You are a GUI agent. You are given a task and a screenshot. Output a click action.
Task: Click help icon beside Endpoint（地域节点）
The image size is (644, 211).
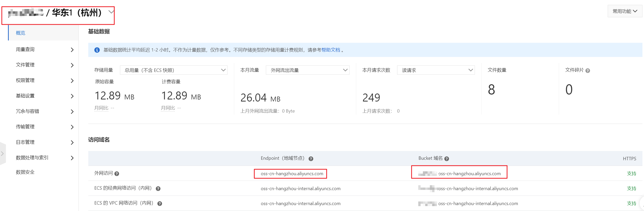(x=311, y=159)
